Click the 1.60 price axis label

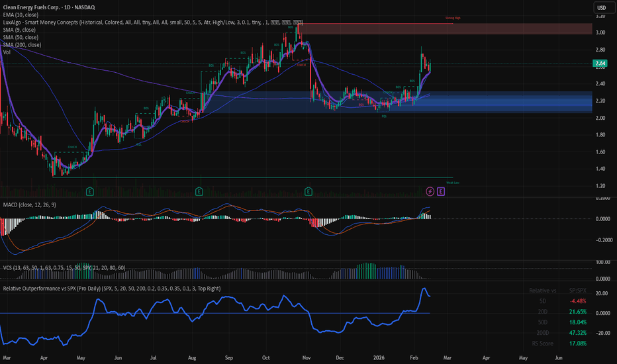[x=600, y=152]
